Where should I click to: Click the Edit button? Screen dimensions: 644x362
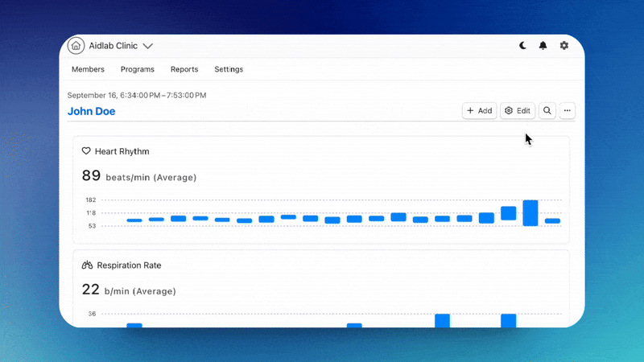click(517, 111)
